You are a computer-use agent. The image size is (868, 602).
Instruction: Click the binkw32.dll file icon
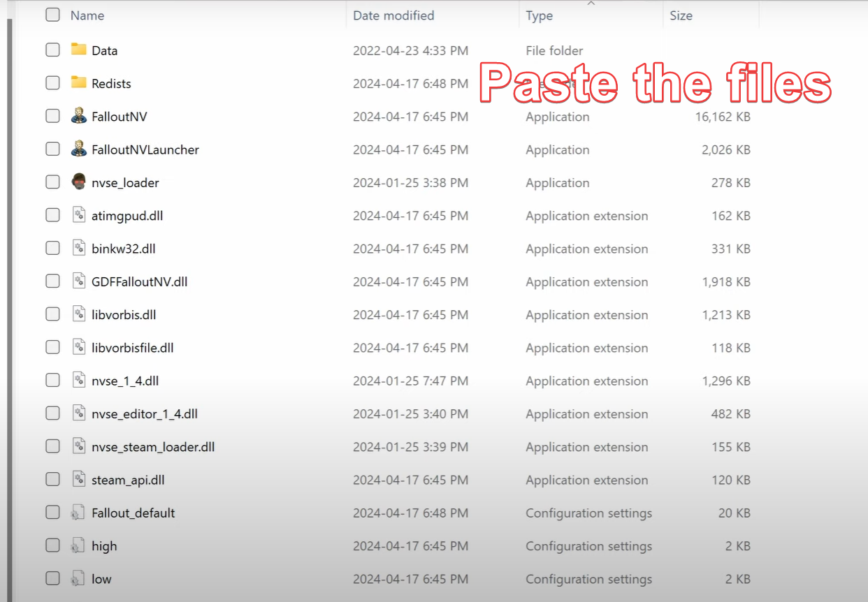point(79,248)
